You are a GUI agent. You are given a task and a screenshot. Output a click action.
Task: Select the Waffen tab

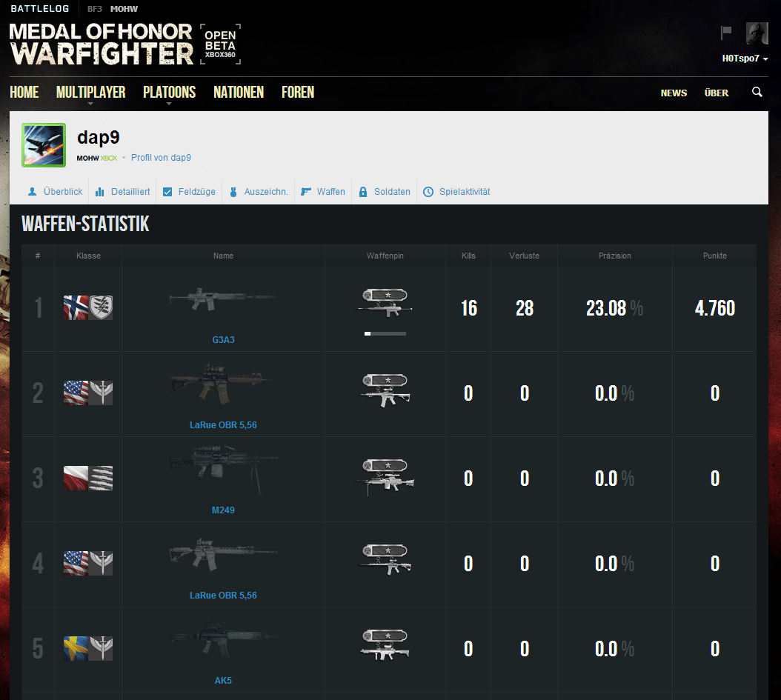[x=323, y=192]
